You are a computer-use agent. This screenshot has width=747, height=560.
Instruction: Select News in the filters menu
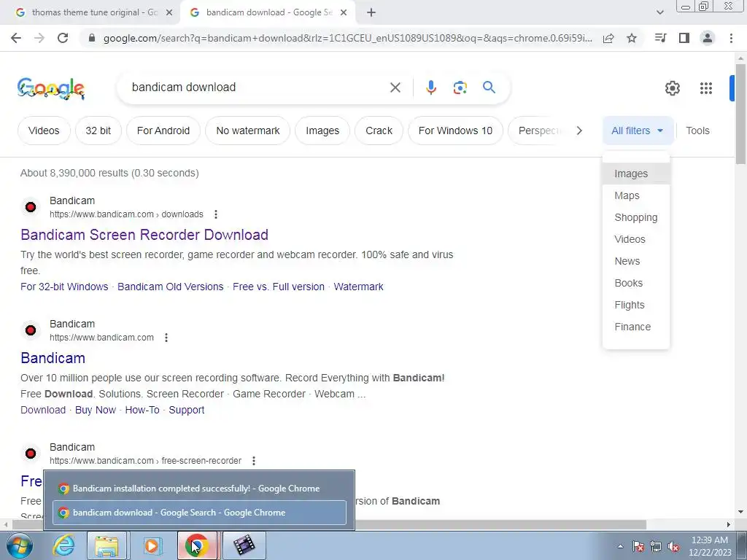coord(636,262)
